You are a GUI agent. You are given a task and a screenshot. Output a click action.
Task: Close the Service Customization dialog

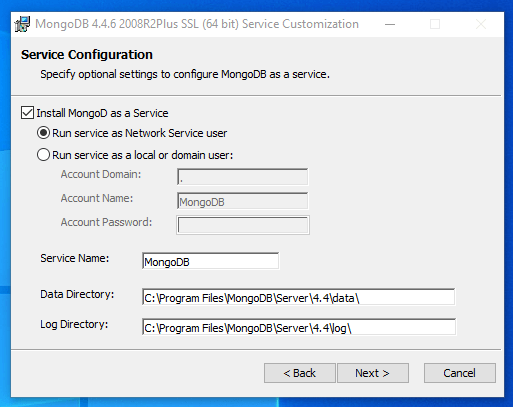tap(481, 24)
